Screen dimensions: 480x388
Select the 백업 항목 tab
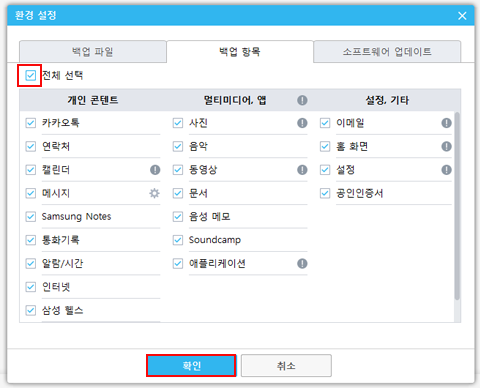(x=240, y=52)
